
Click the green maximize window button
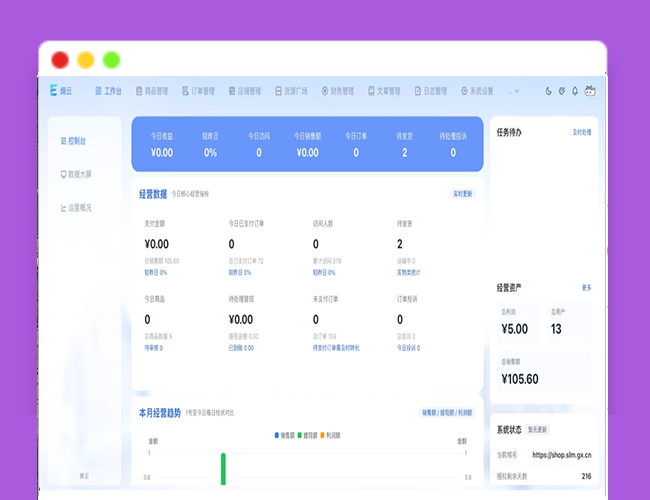(x=112, y=60)
